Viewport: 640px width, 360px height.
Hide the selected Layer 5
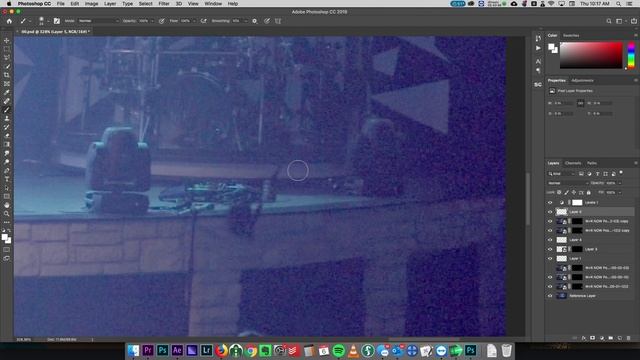pos(550,212)
